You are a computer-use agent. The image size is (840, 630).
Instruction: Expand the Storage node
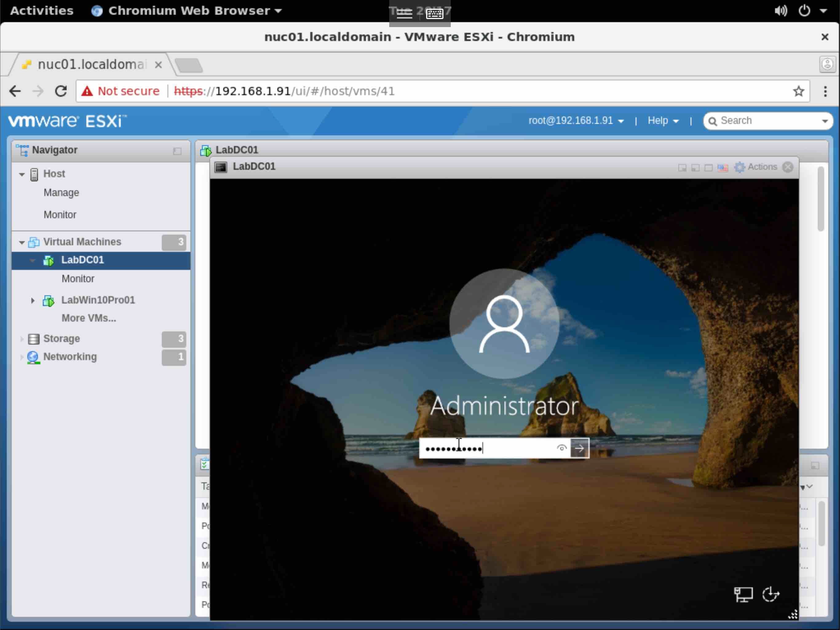pyautogui.click(x=22, y=339)
